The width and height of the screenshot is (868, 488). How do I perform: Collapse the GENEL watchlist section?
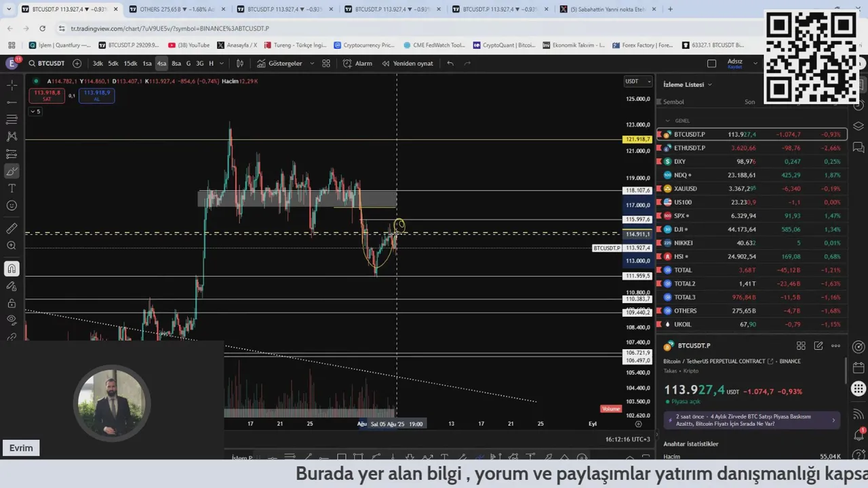667,121
